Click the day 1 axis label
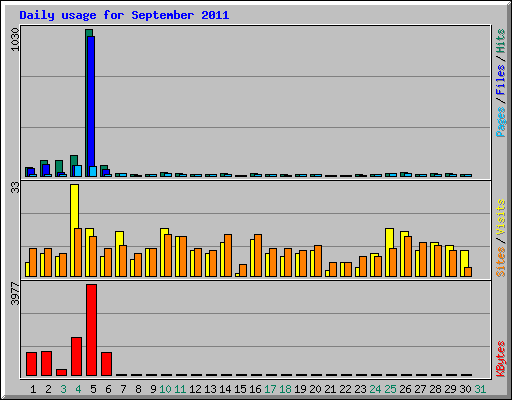 (x=33, y=389)
